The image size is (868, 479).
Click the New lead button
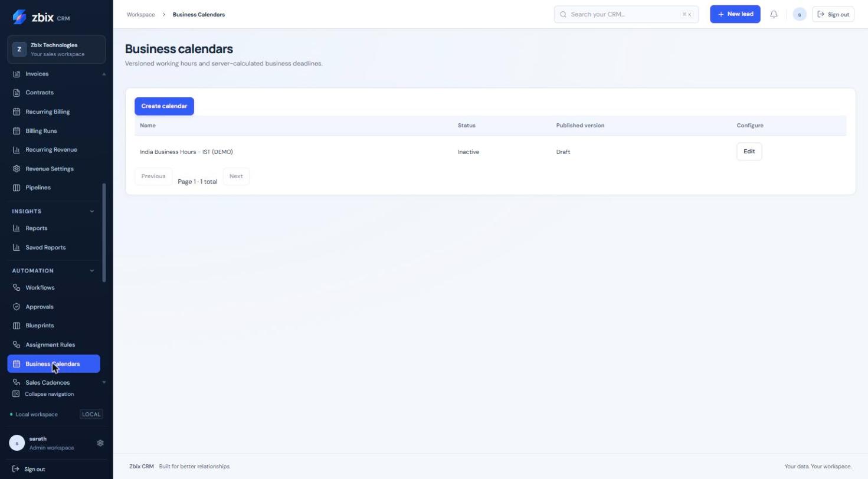(x=735, y=14)
